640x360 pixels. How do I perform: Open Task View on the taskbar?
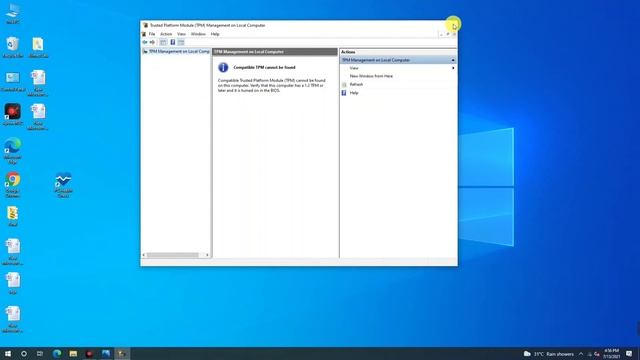40,353
